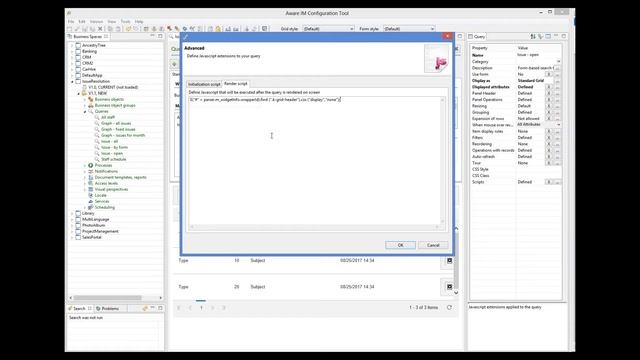This screenshot has width=640, height=360.
Task: Click the Search tab in the bottom panel
Action: click(80, 309)
